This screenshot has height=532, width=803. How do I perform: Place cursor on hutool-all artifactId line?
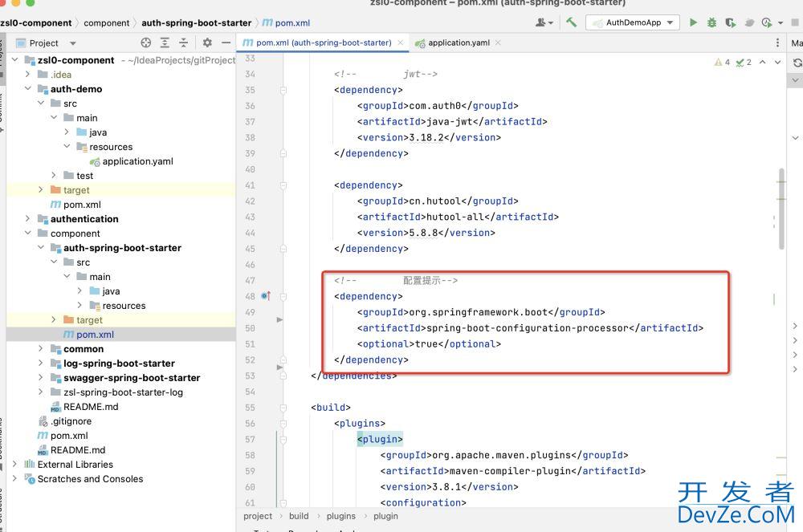[458, 217]
